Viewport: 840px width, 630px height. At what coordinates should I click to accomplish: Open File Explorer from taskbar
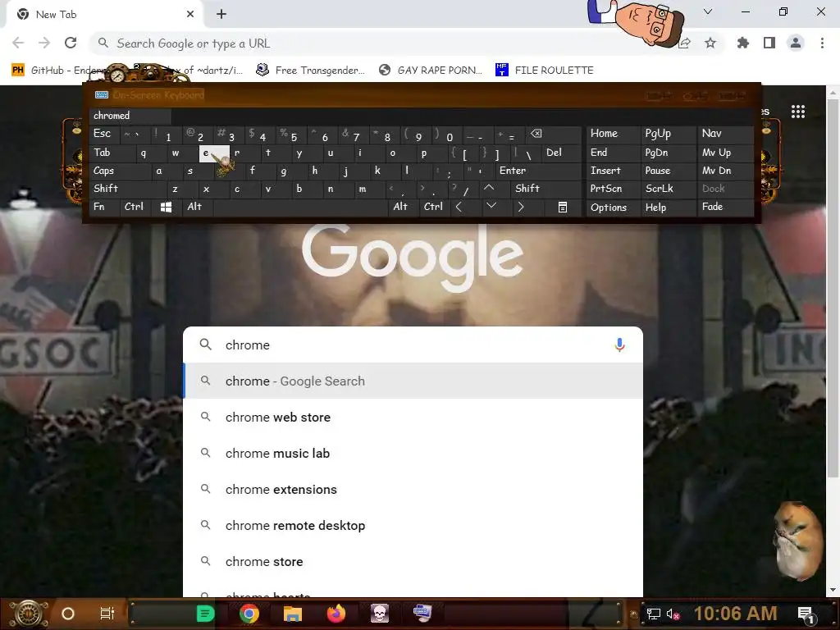(x=293, y=614)
